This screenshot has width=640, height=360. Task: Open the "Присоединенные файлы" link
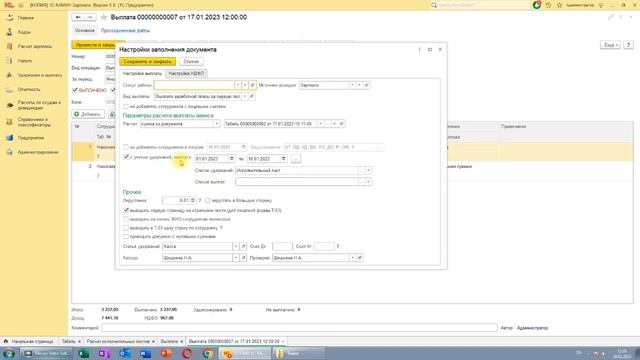(125, 31)
